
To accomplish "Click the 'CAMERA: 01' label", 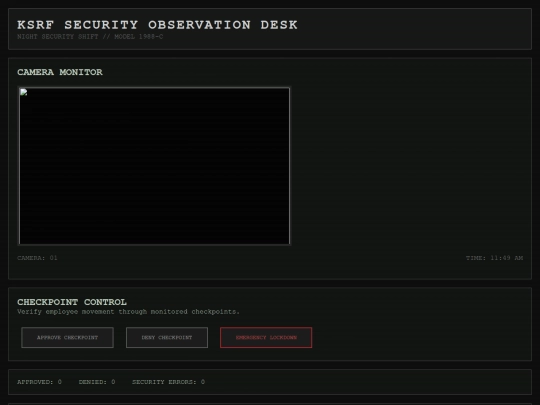I will [37, 258].
